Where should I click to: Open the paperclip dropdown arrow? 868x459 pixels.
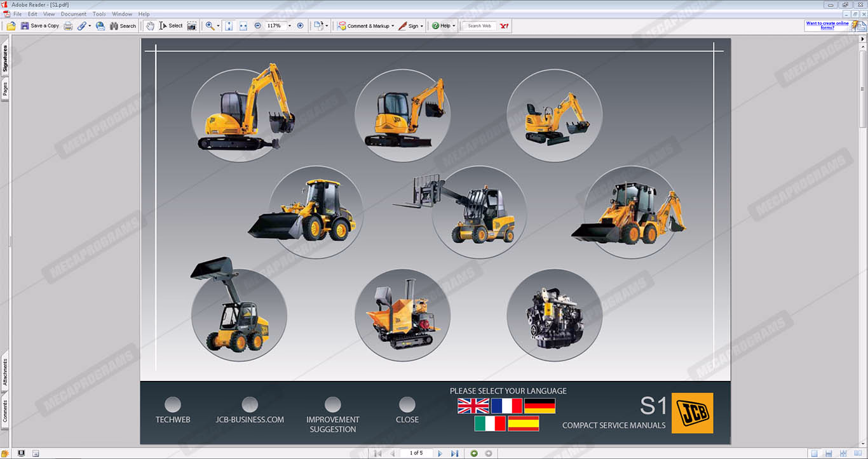click(x=90, y=26)
